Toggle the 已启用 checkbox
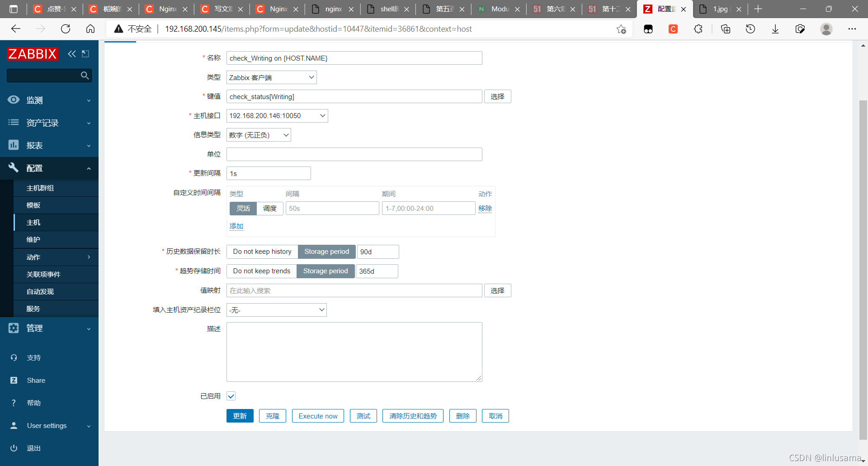 [x=231, y=396]
